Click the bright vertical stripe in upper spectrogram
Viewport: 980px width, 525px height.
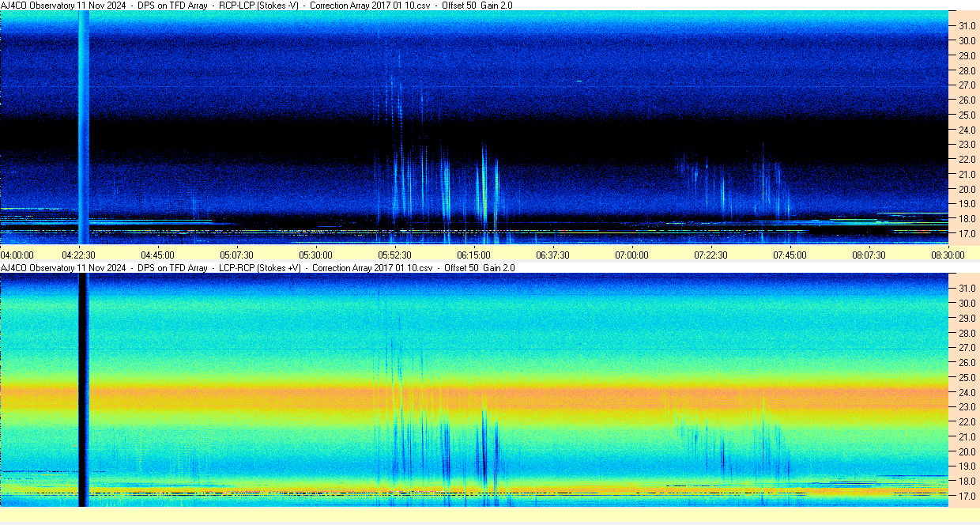(x=83, y=127)
